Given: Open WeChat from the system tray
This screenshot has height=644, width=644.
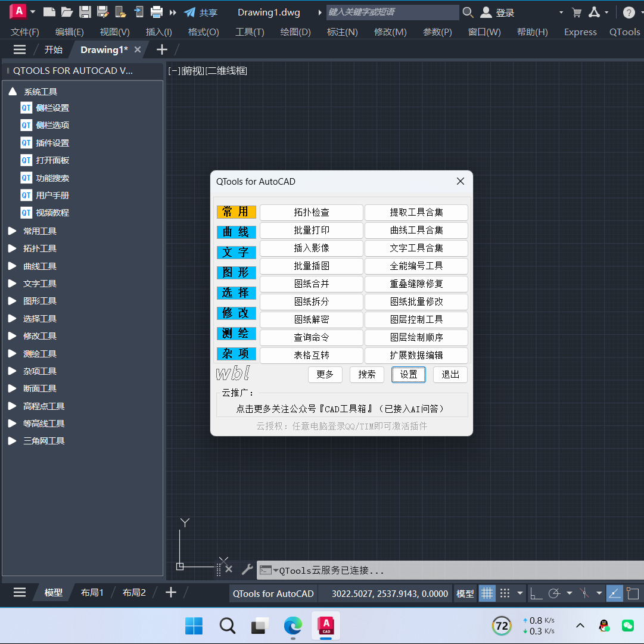Looking at the screenshot, I should click(x=628, y=626).
